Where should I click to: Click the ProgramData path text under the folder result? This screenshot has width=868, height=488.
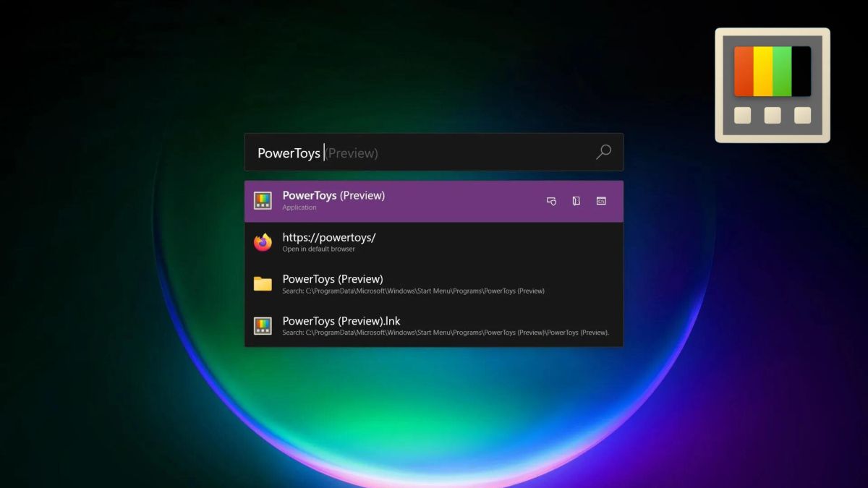(x=412, y=291)
